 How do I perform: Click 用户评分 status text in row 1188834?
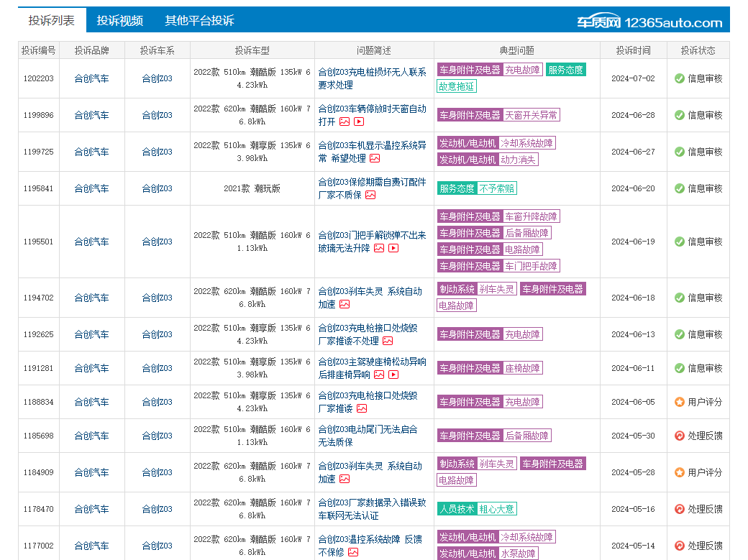click(x=705, y=402)
